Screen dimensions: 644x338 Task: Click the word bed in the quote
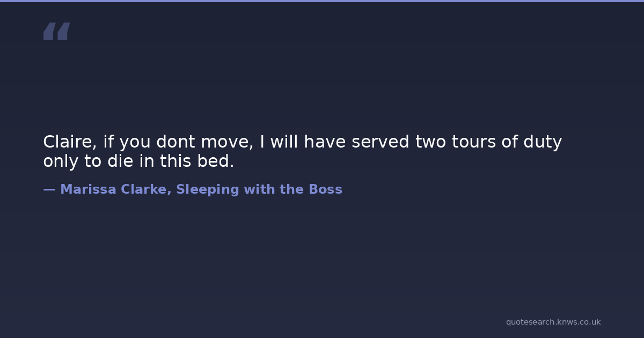(218, 161)
